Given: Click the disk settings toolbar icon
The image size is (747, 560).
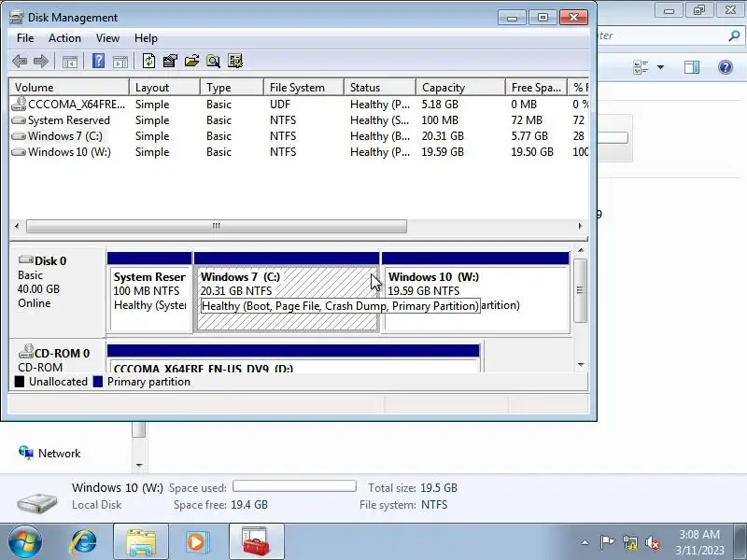Looking at the screenshot, I should pos(235,61).
